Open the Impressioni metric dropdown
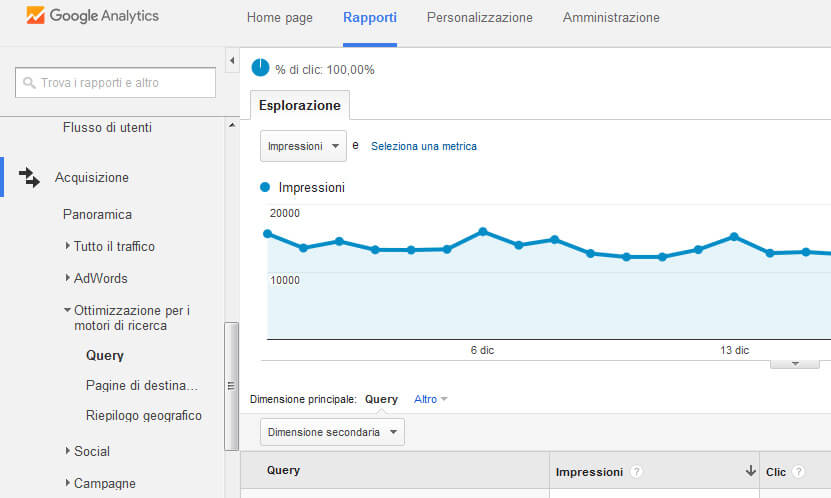Screen dimensions: 831x498 coord(303,146)
